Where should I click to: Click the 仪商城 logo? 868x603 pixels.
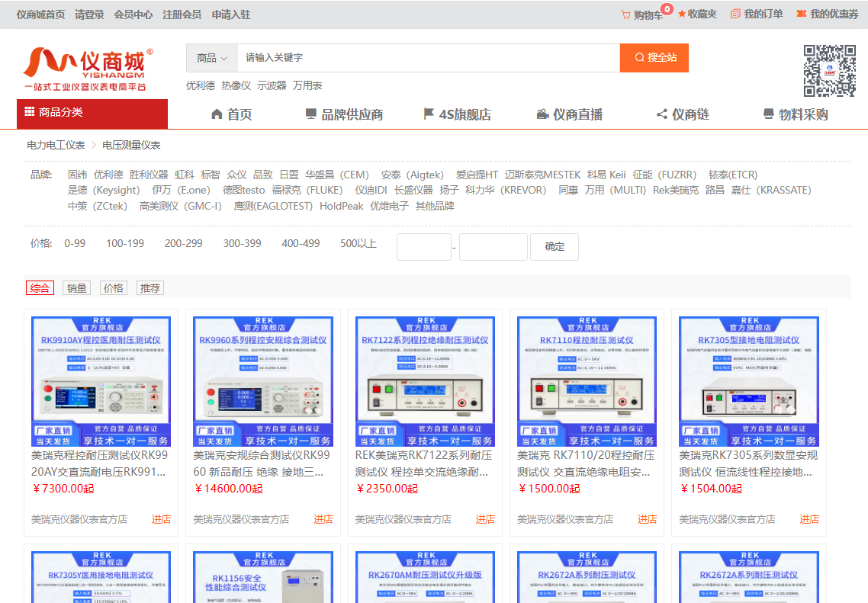(88, 69)
